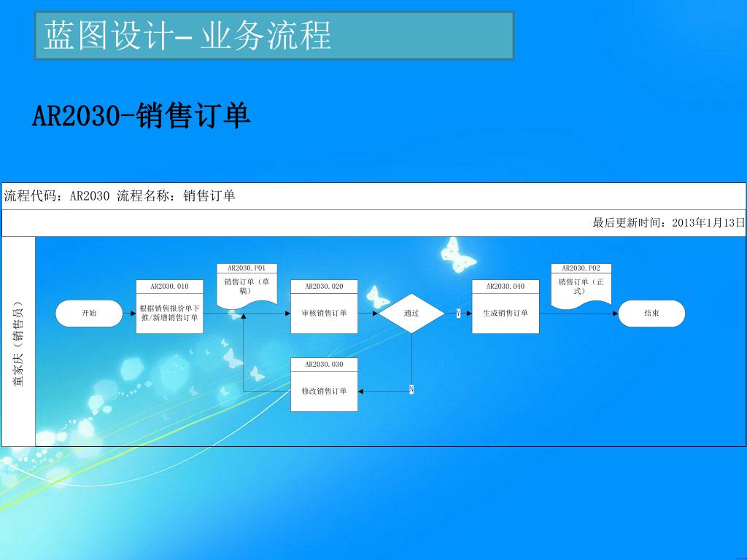Click the 开始 start node

(x=89, y=314)
